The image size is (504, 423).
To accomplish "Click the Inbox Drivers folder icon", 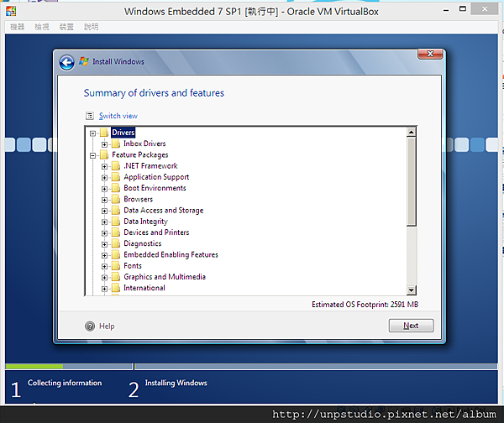I will 116,144.
